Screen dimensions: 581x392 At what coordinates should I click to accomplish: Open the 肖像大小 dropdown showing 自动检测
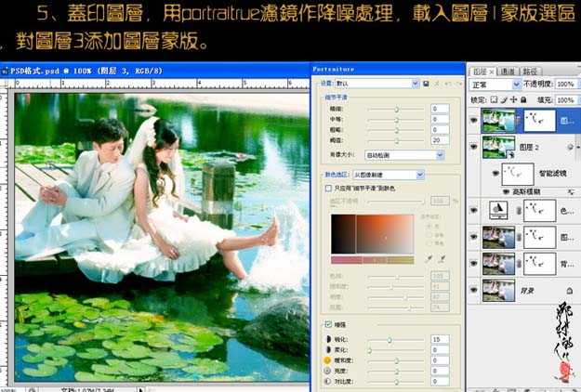[404, 155]
